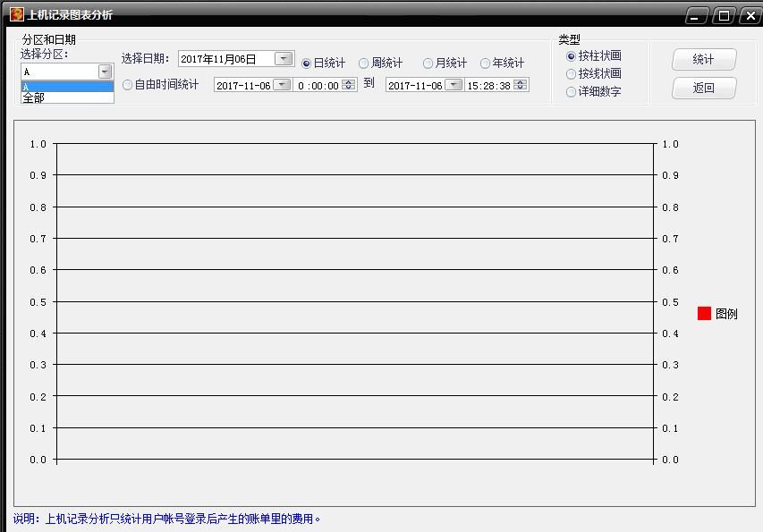Click the 统计 button
763x532 pixels.
pos(704,60)
